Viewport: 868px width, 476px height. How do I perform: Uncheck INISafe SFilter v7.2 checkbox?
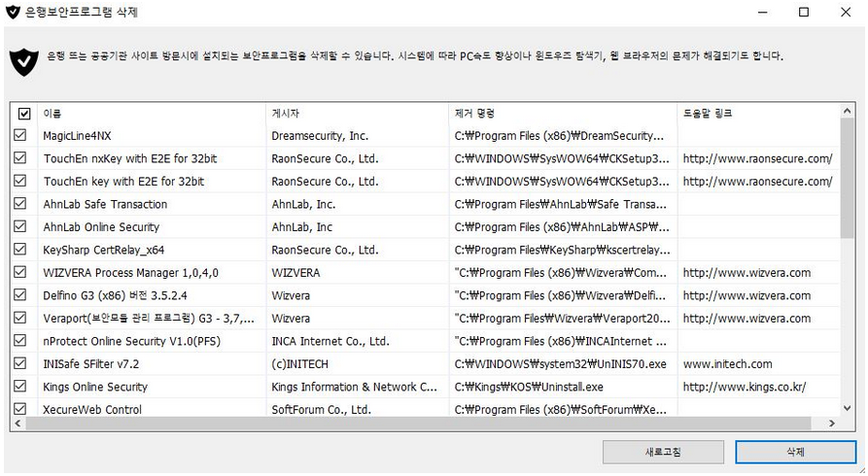(20, 363)
